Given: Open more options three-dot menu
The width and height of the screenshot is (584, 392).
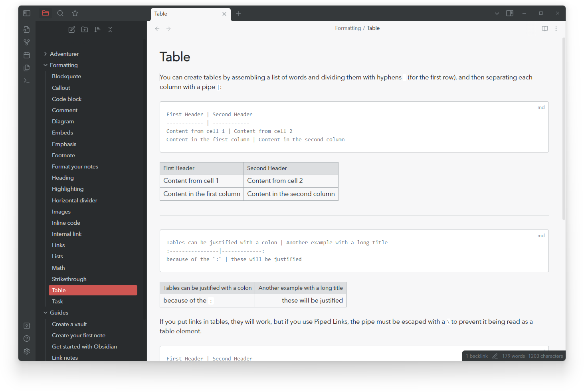Looking at the screenshot, I should (x=556, y=29).
